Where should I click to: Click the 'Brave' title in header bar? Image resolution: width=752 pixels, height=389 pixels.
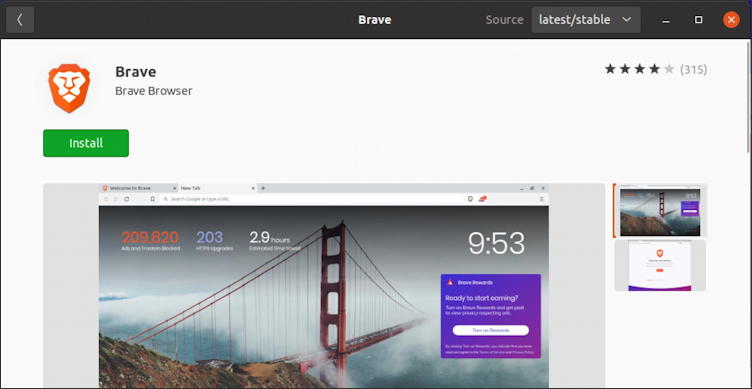pyautogui.click(x=375, y=20)
